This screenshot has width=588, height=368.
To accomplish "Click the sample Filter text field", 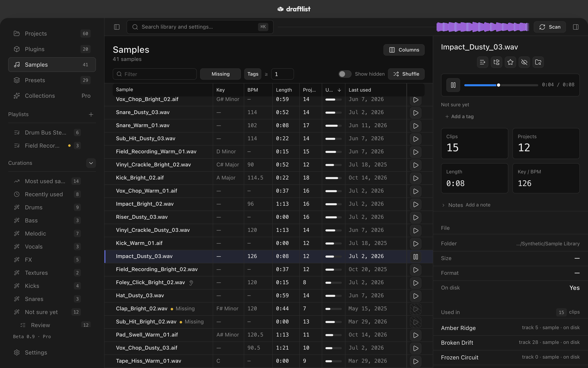I will [x=155, y=74].
